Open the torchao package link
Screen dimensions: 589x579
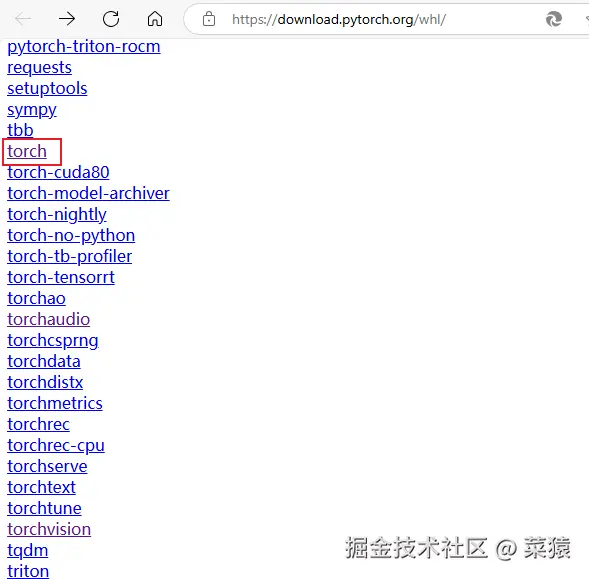pos(36,299)
